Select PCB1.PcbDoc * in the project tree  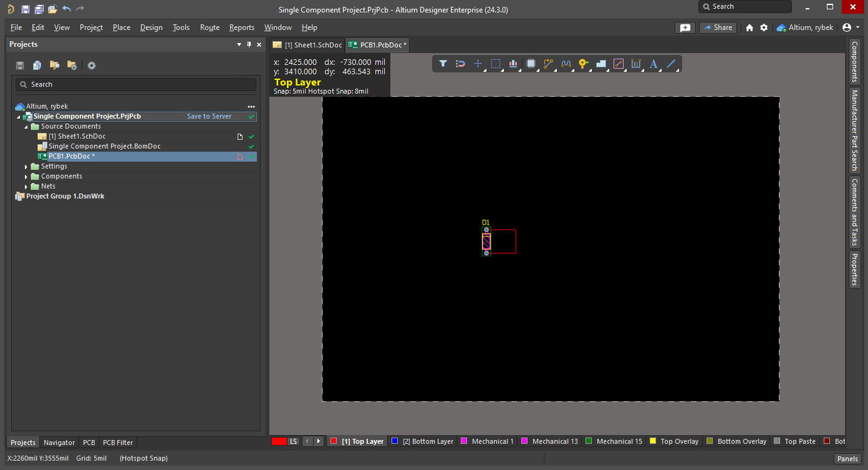click(72, 157)
